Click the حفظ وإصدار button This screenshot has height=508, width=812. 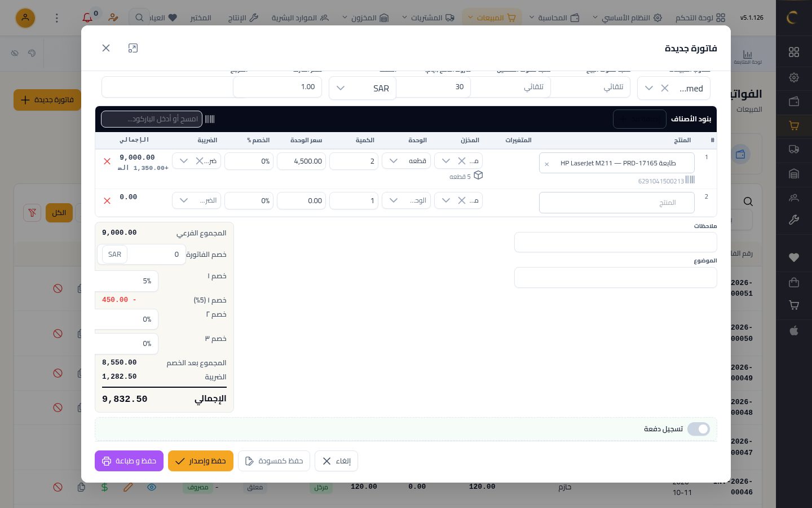[x=201, y=461]
